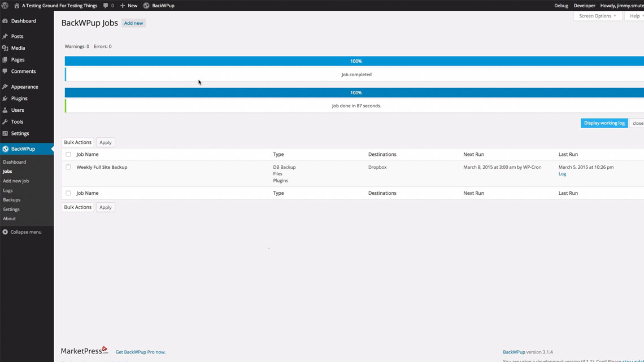Toggle the footer Job Name checkbox
This screenshot has width=644, height=362.
pyautogui.click(x=68, y=193)
